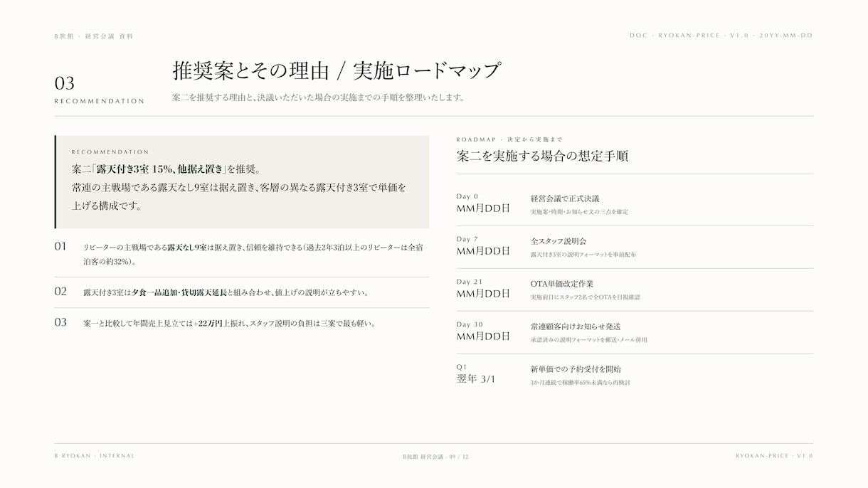Click "RECOMMENDATION" label inside the shaded box

(x=110, y=152)
